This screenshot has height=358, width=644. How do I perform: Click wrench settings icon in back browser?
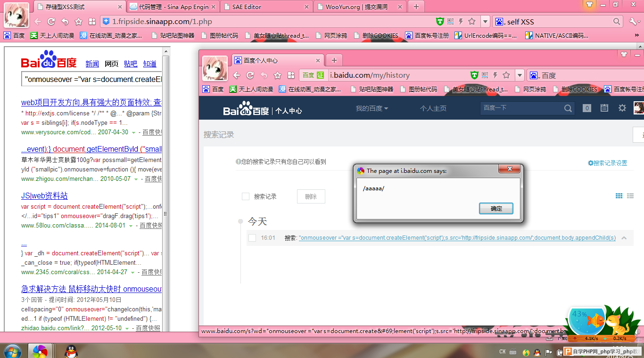click(x=633, y=22)
